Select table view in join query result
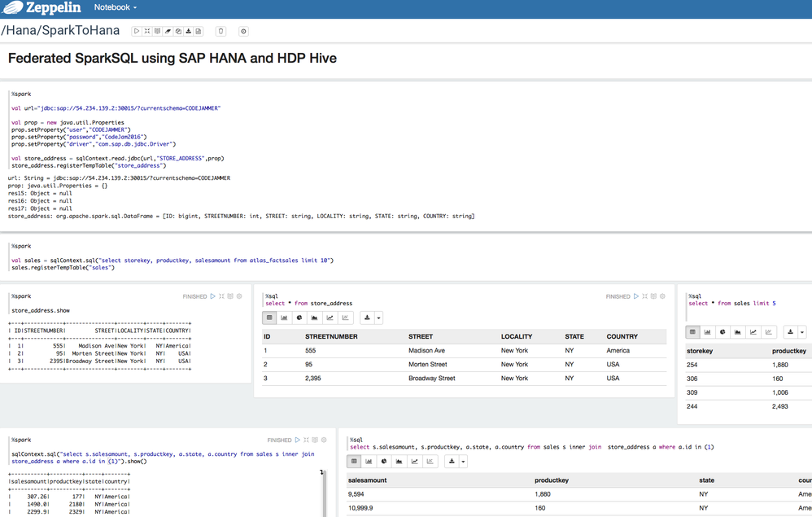Image resolution: width=812 pixels, height=517 pixels. (354, 462)
